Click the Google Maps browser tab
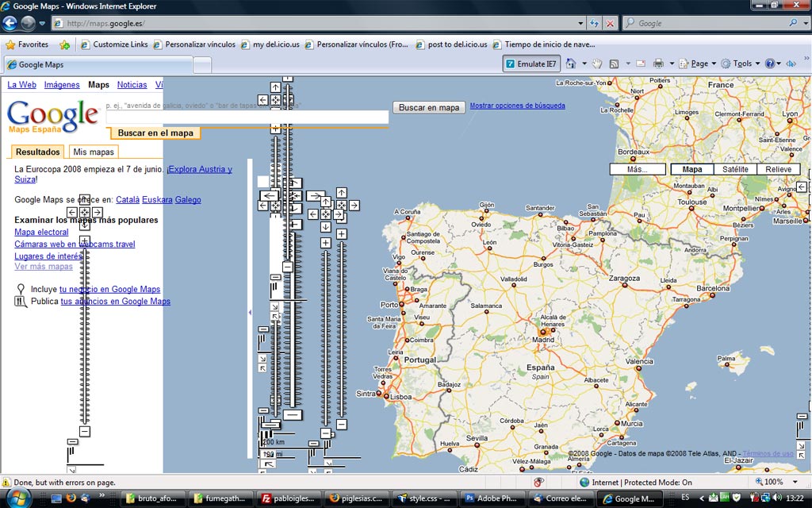Viewport: 812px width, 508px height. [98, 65]
